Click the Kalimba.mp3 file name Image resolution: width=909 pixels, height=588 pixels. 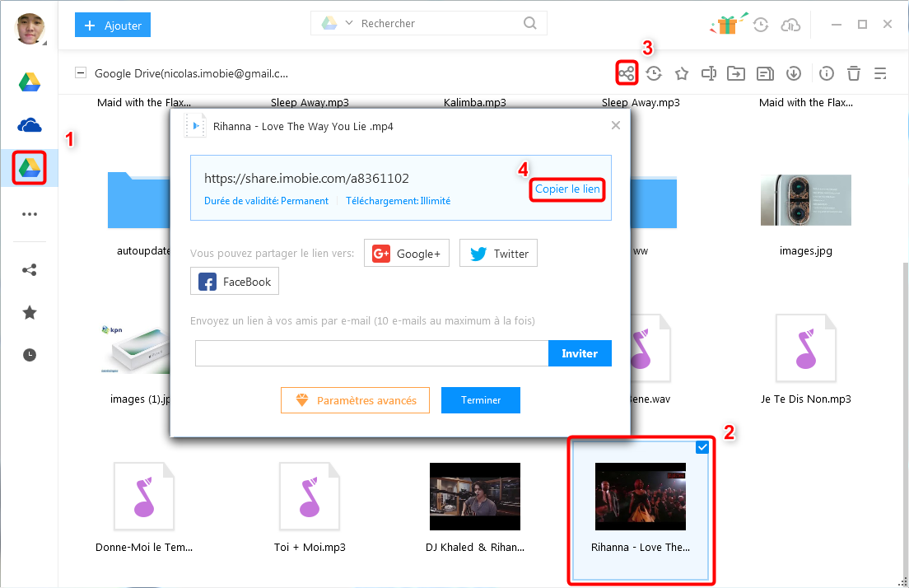click(475, 103)
